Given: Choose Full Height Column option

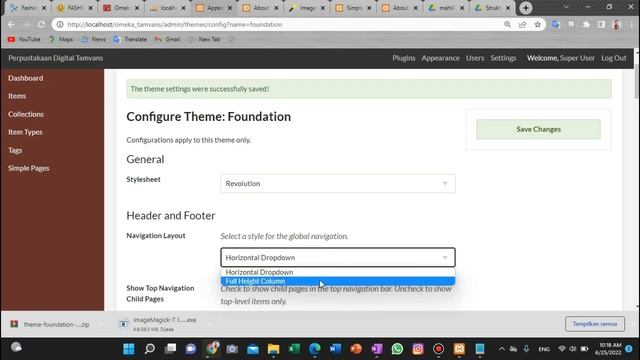Looking at the screenshot, I should [338, 281].
